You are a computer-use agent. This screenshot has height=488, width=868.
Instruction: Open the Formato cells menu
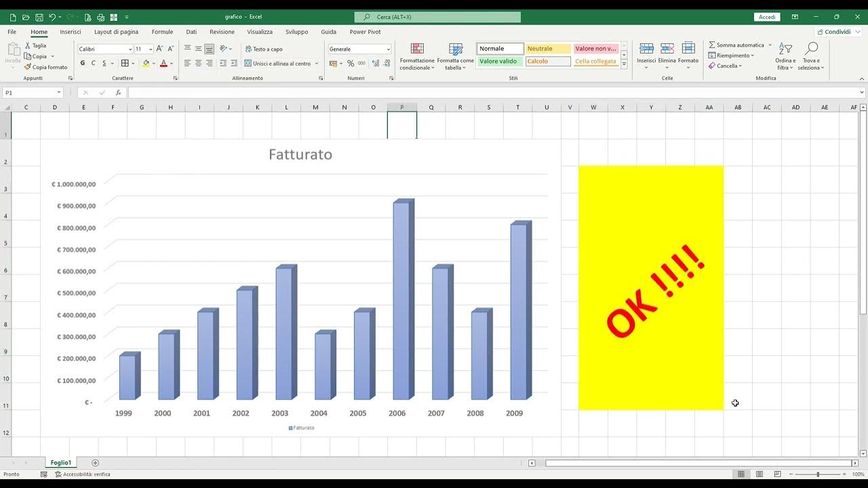click(x=688, y=56)
